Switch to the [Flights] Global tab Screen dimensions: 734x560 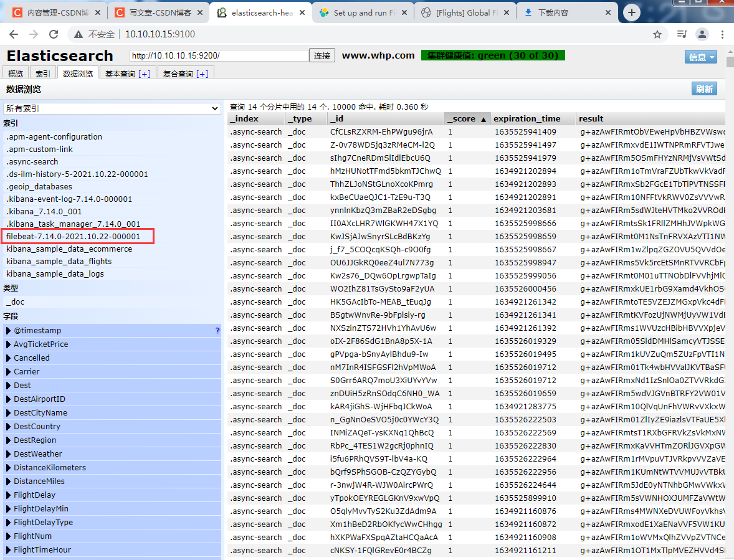pos(465,12)
